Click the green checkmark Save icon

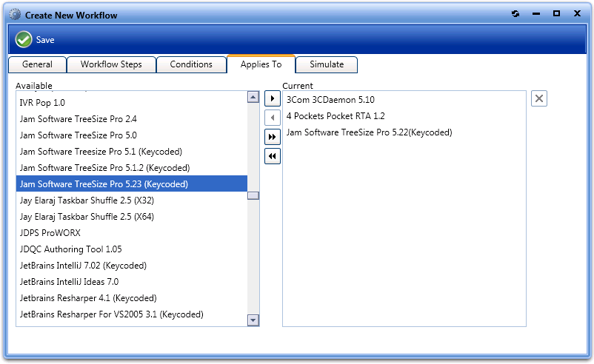24,39
